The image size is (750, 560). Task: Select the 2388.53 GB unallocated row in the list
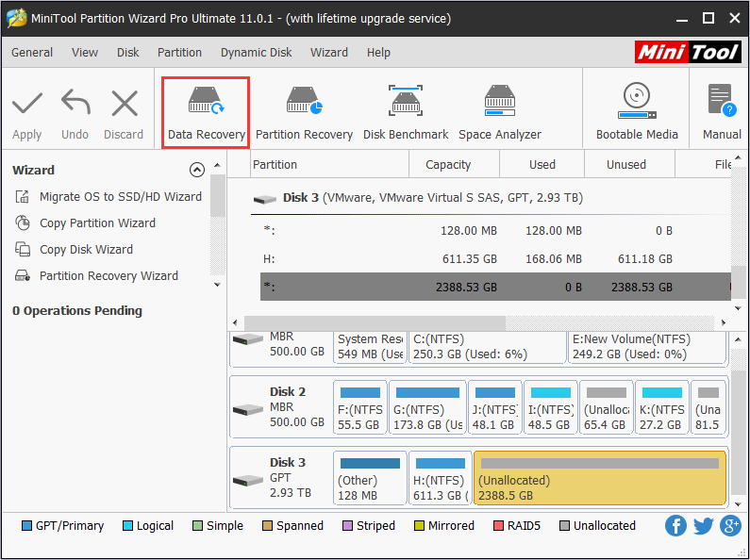tap(495, 287)
